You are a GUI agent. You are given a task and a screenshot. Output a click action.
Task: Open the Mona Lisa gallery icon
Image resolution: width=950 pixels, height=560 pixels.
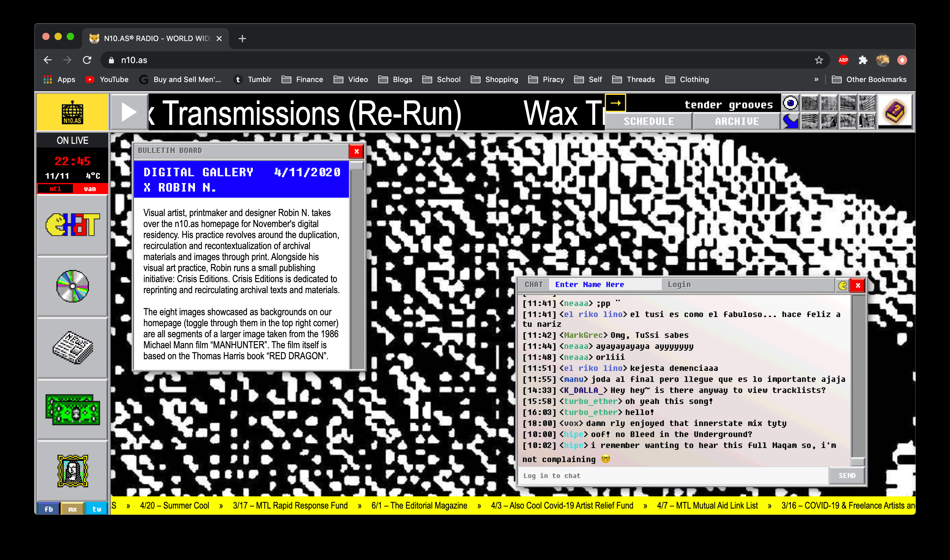[73, 471]
